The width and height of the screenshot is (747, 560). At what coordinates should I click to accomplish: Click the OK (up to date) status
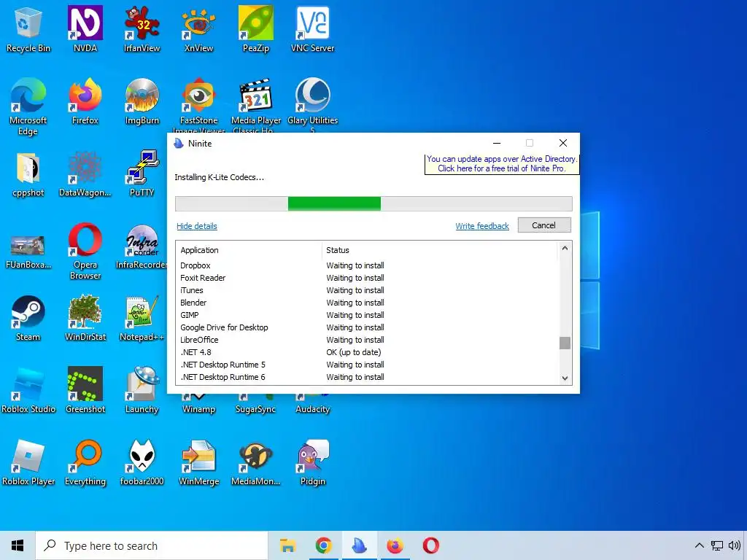(354, 352)
